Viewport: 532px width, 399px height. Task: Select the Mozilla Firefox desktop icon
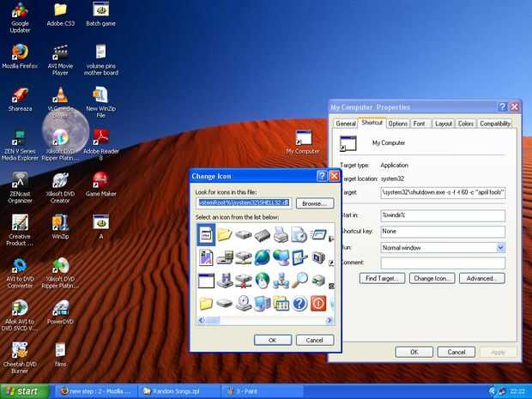point(20,57)
